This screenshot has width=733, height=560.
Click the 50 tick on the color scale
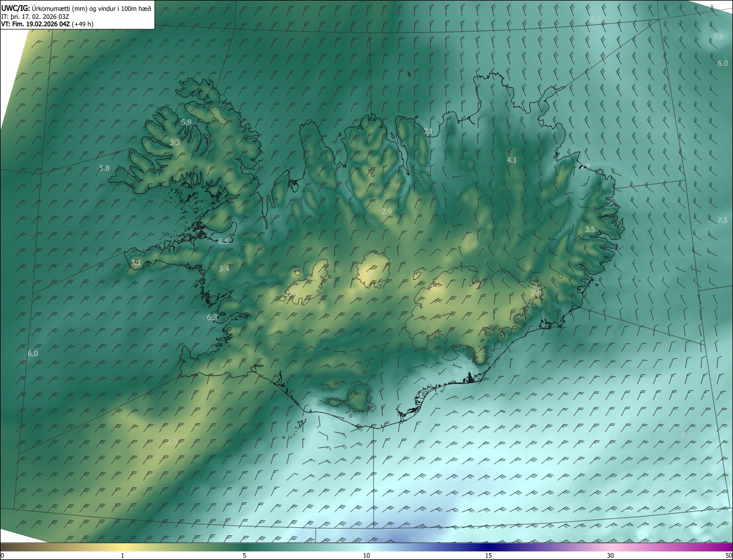(x=728, y=556)
